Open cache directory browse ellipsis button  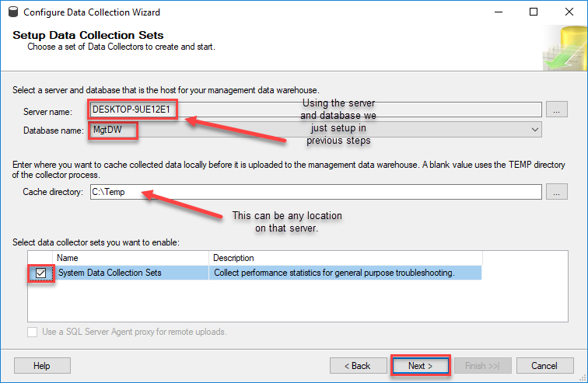coord(557,192)
